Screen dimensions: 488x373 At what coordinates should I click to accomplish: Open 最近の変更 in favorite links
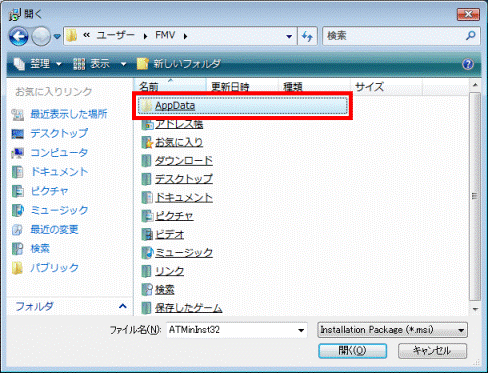coord(54,229)
